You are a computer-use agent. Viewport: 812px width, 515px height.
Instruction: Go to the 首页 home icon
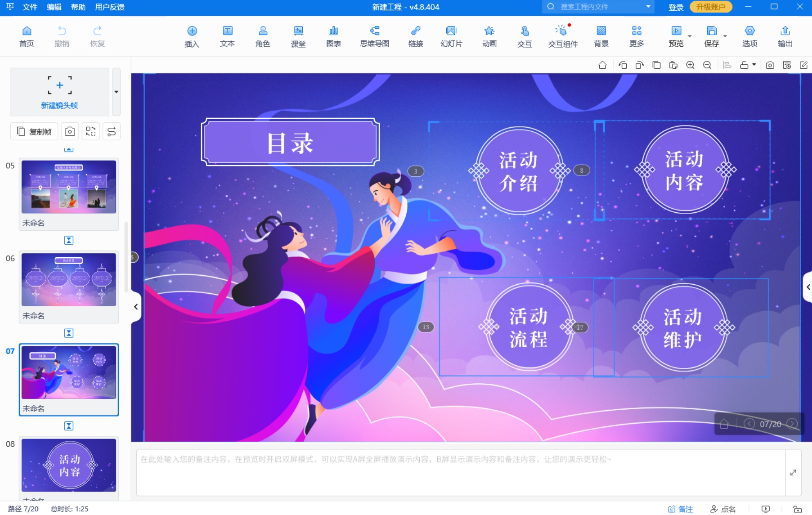(x=27, y=36)
